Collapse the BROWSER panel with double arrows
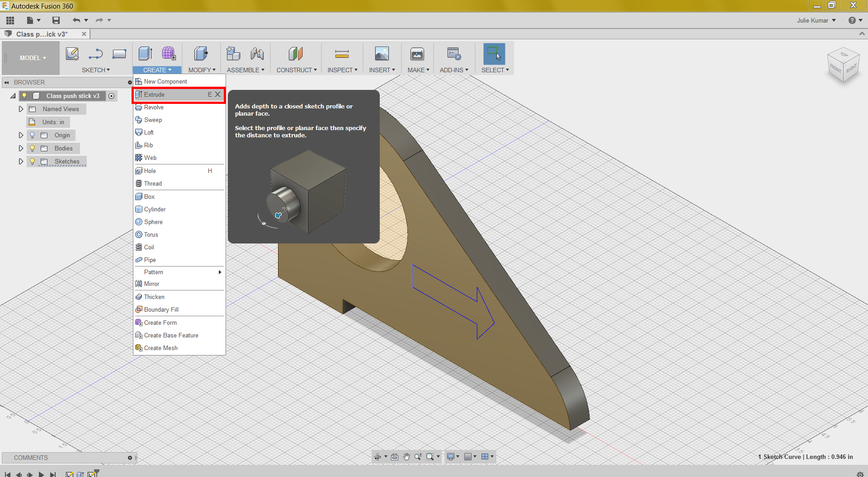Image resolution: width=868 pixels, height=477 pixels. click(6, 82)
